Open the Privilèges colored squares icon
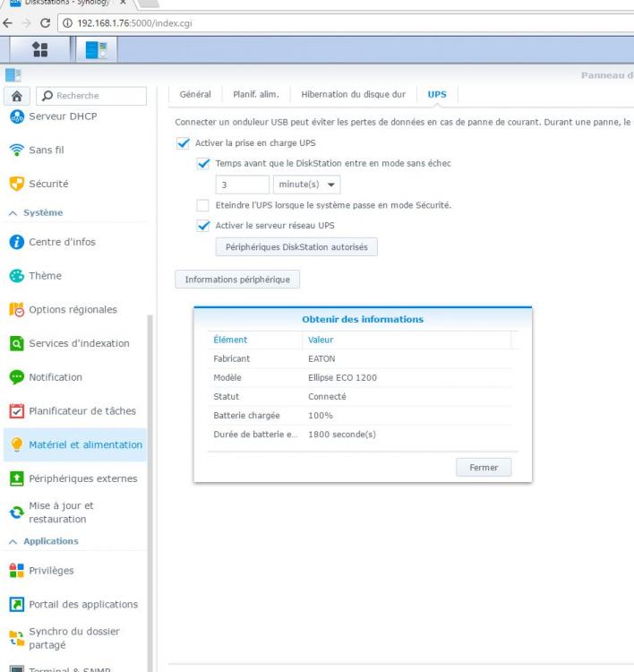 pyautogui.click(x=17, y=571)
